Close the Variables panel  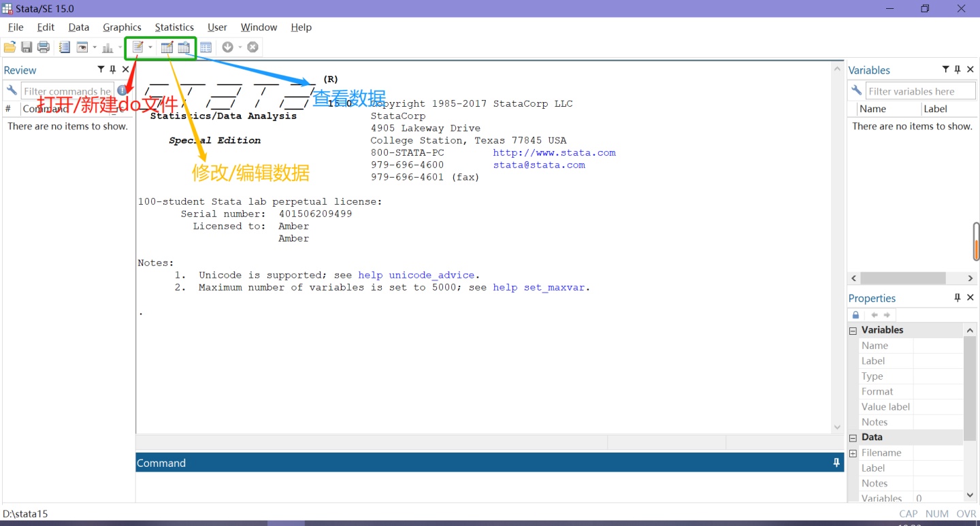point(970,69)
